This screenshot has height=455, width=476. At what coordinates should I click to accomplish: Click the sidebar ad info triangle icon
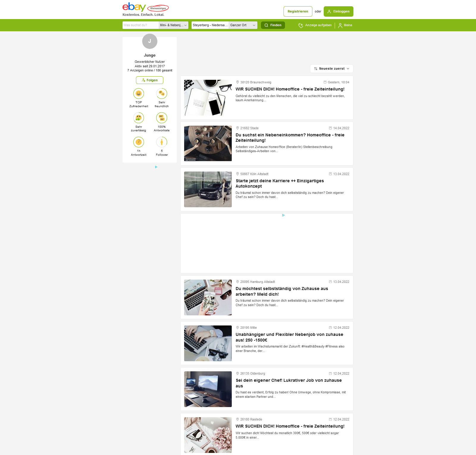156,167
